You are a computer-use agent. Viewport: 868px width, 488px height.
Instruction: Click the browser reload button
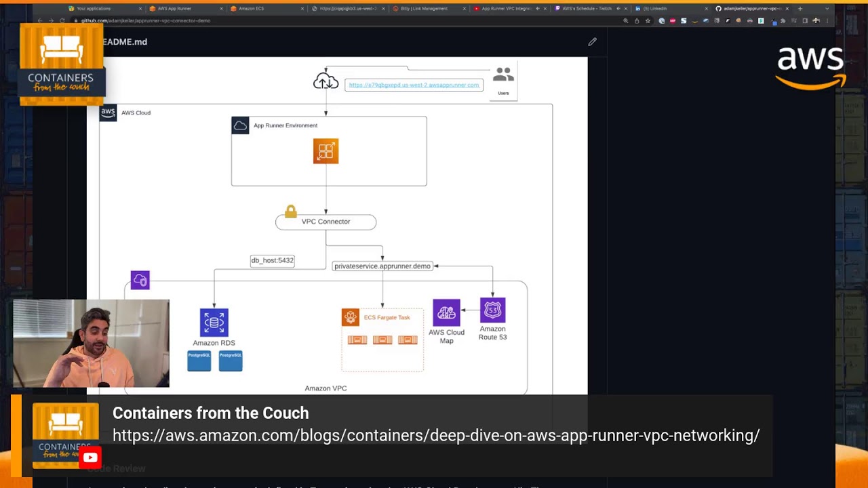point(62,21)
